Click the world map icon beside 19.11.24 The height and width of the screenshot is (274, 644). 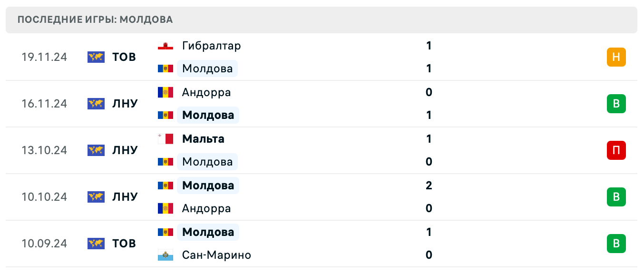tap(96, 57)
